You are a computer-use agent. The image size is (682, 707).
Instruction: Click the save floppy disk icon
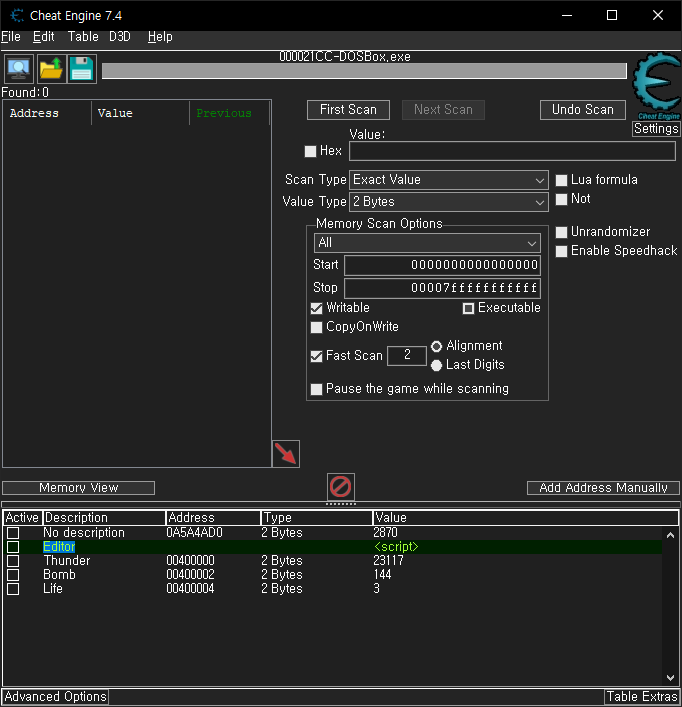(82, 69)
